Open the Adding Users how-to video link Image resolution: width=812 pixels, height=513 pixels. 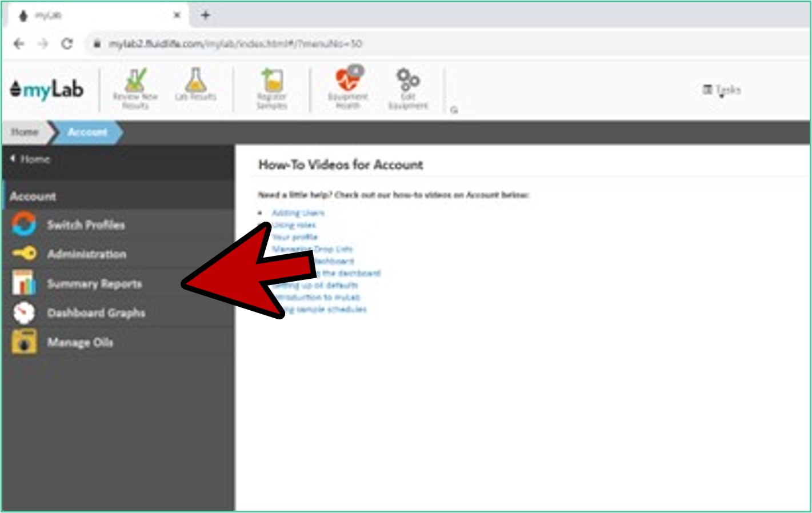coord(298,213)
